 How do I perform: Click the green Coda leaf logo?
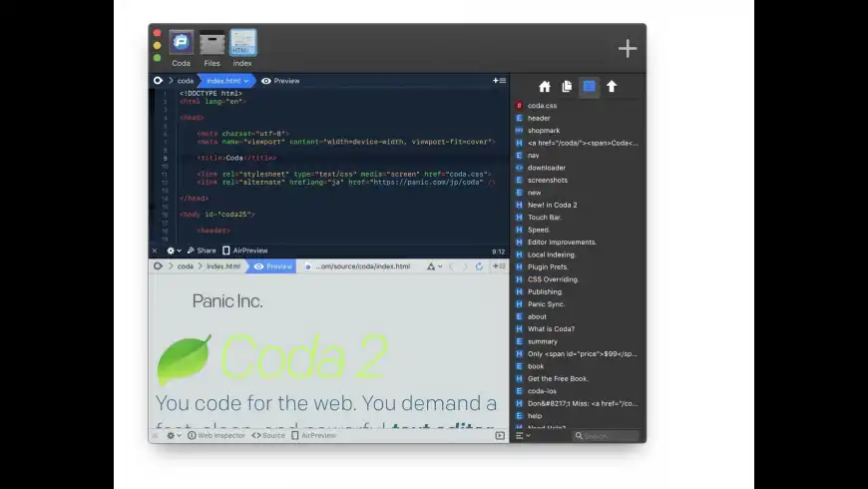pos(185,360)
